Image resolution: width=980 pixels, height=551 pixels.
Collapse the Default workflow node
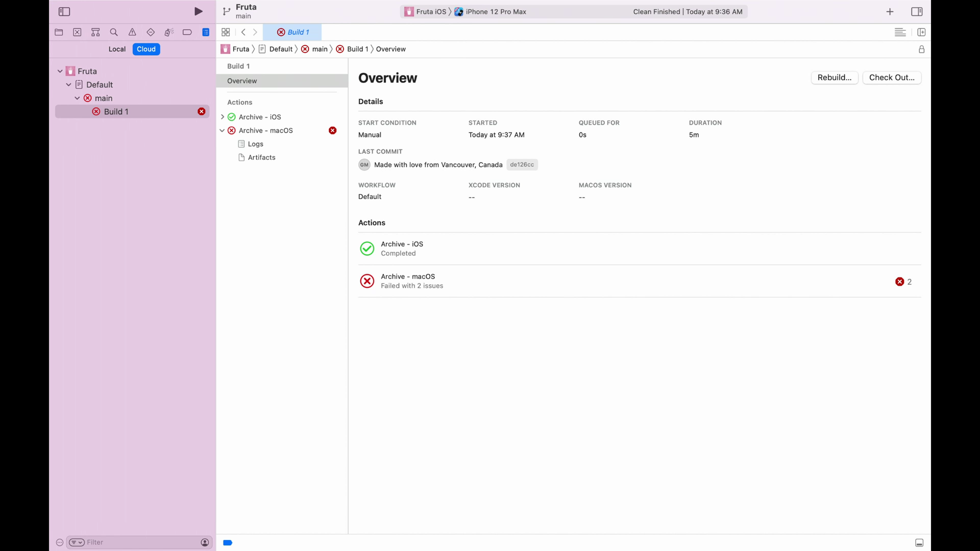pyautogui.click(x=68, y=85)
